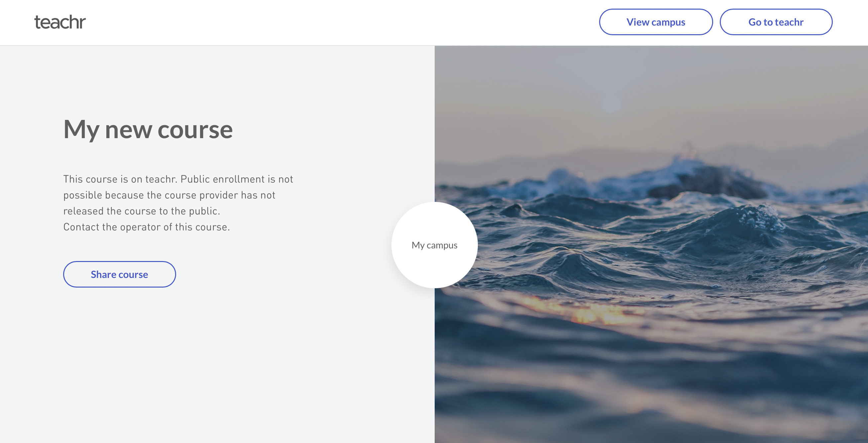
Task: Click the hazy sun in the photo sky
Action: [x=610, y=103]
